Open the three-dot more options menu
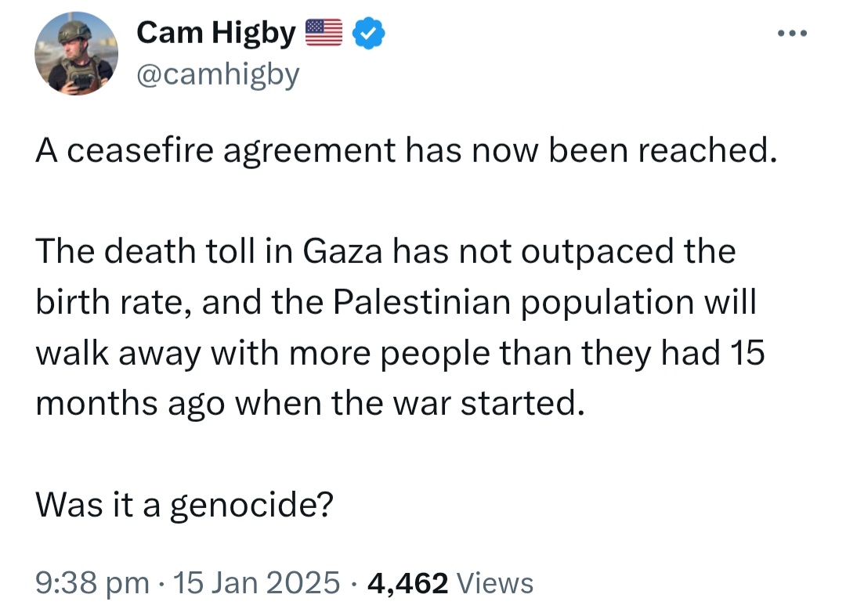846x616 pixels. (793, 34)
